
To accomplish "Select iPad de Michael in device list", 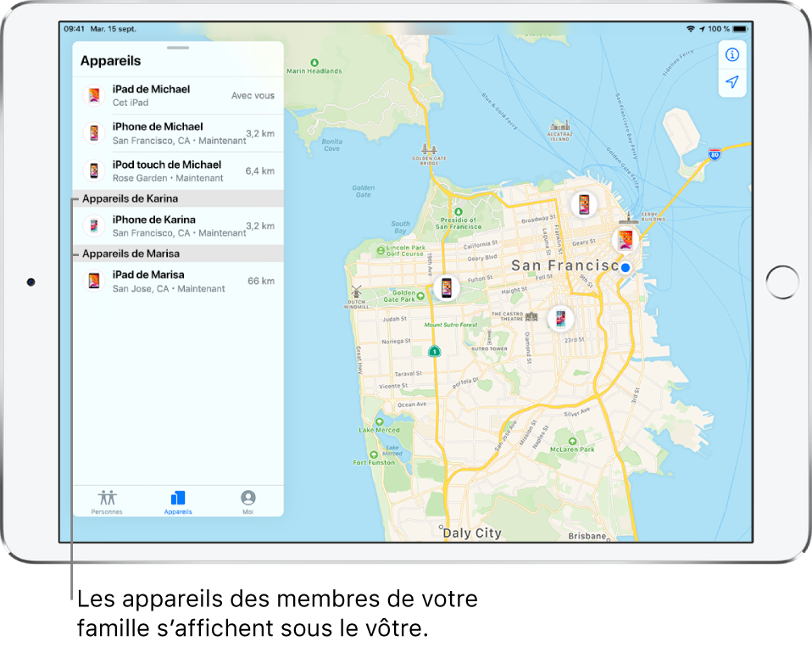I will click(178, 95).
